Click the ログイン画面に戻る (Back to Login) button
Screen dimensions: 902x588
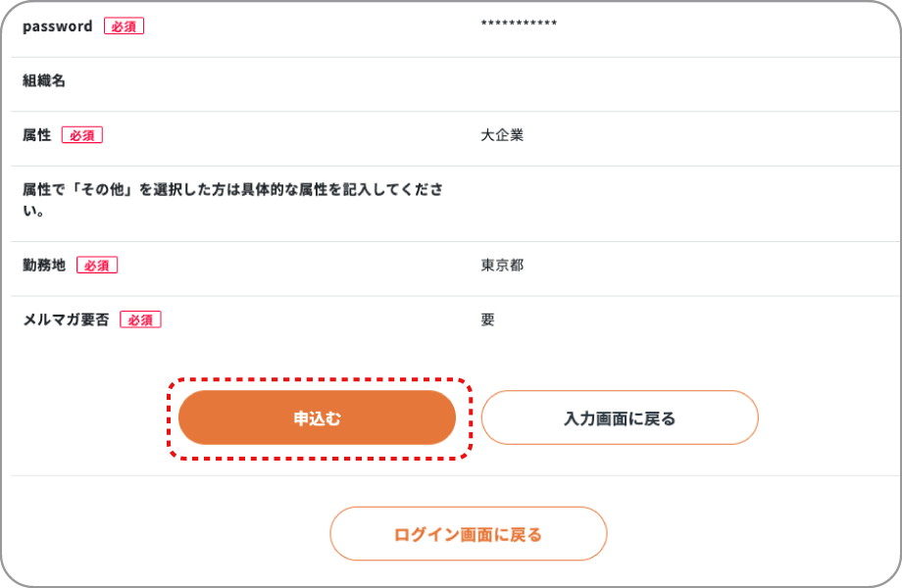pyautogui.click(x=468, y=533)
